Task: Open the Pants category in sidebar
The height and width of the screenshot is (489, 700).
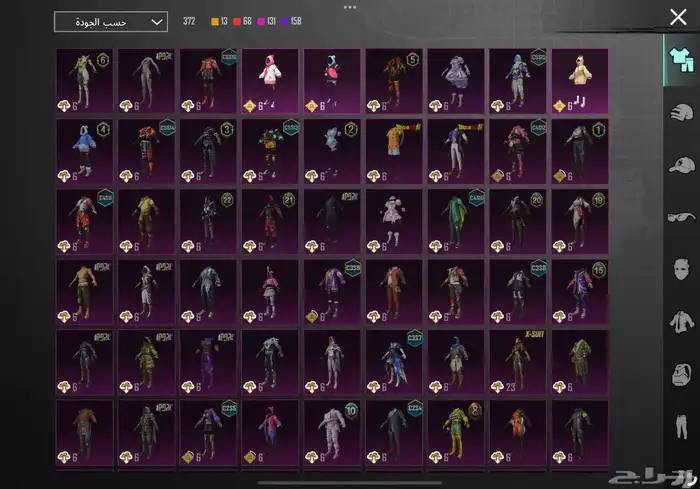Action: pyautogui.click(x=681, y=426)
